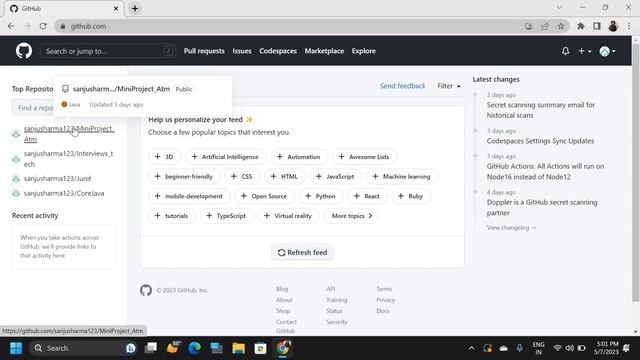Add the TypeScript topic
This screenshot has width=640, height=360.
[226, 216]
